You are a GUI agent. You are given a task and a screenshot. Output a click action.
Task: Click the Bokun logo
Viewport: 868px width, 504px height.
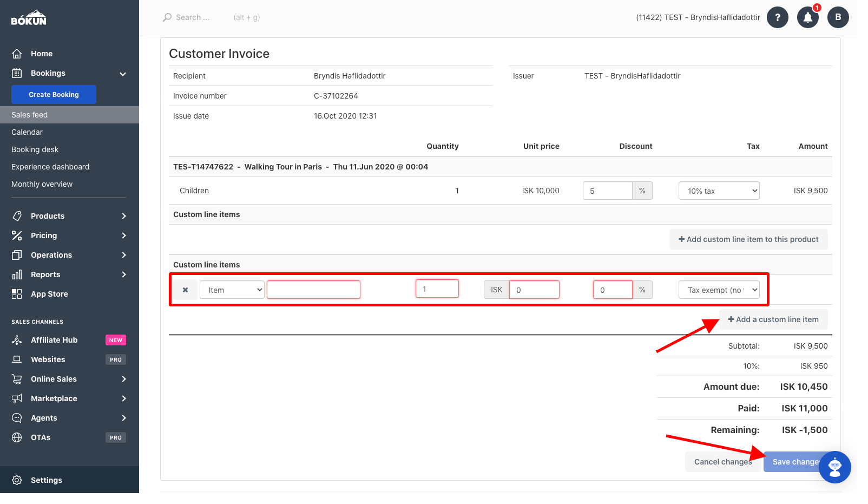click(29, 17)
